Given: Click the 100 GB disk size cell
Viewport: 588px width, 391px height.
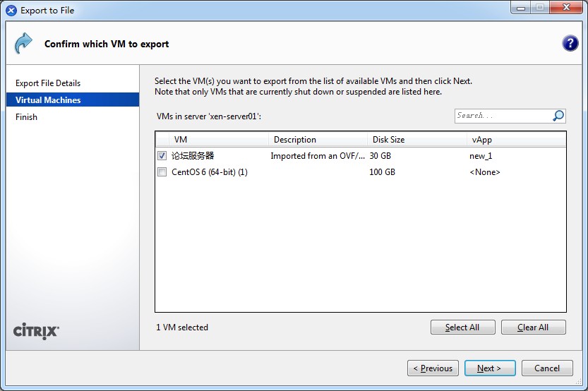Looking at the screenshot, I should point(382,172).
